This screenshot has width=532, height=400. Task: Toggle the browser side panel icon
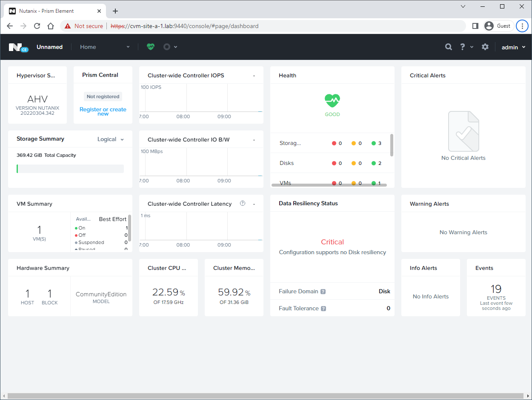tap(475, 26)
